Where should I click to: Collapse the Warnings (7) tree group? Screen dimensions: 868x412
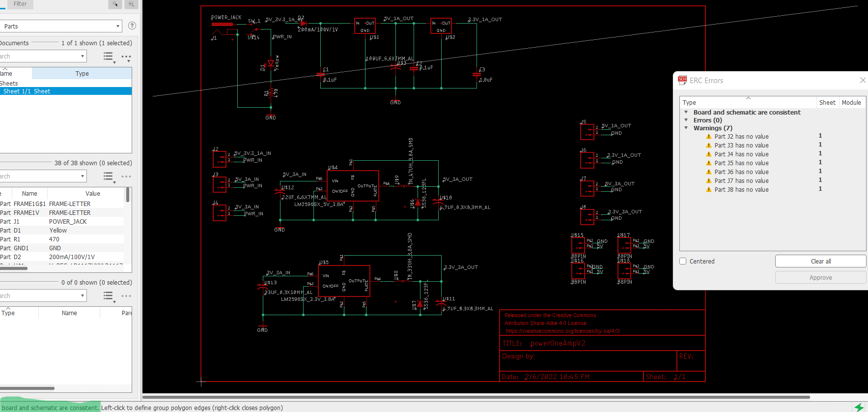686,128
